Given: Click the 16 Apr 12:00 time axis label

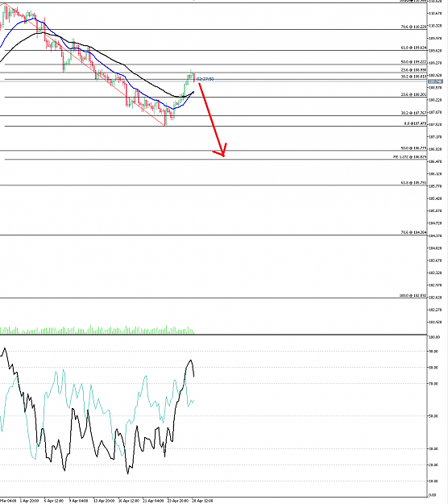Looking at the screenshot, I should (x=128, y=501).
